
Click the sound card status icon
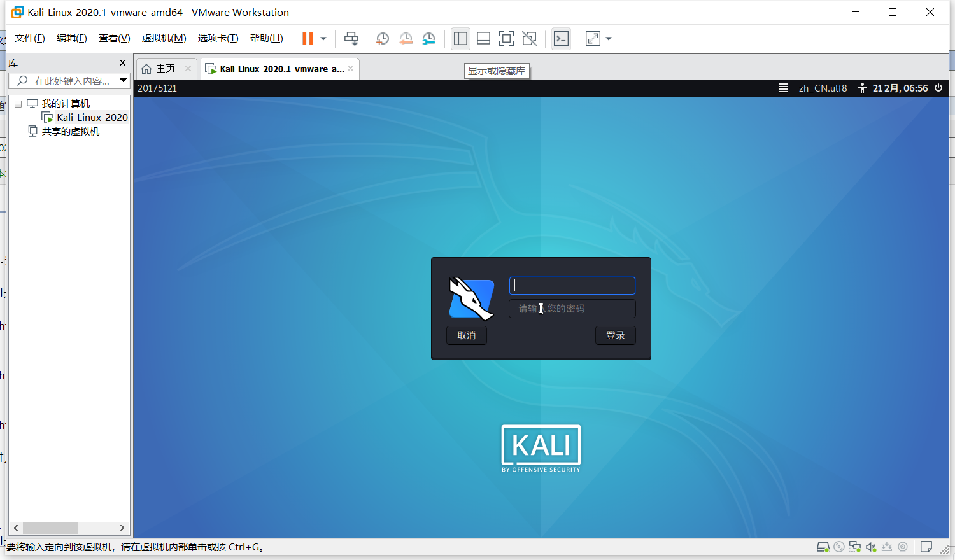[x=871, y=547]
